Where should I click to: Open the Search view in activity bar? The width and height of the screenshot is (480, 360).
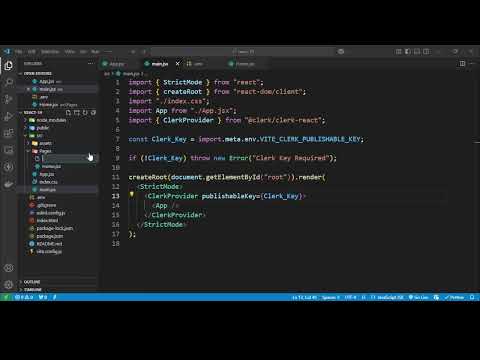8,82
